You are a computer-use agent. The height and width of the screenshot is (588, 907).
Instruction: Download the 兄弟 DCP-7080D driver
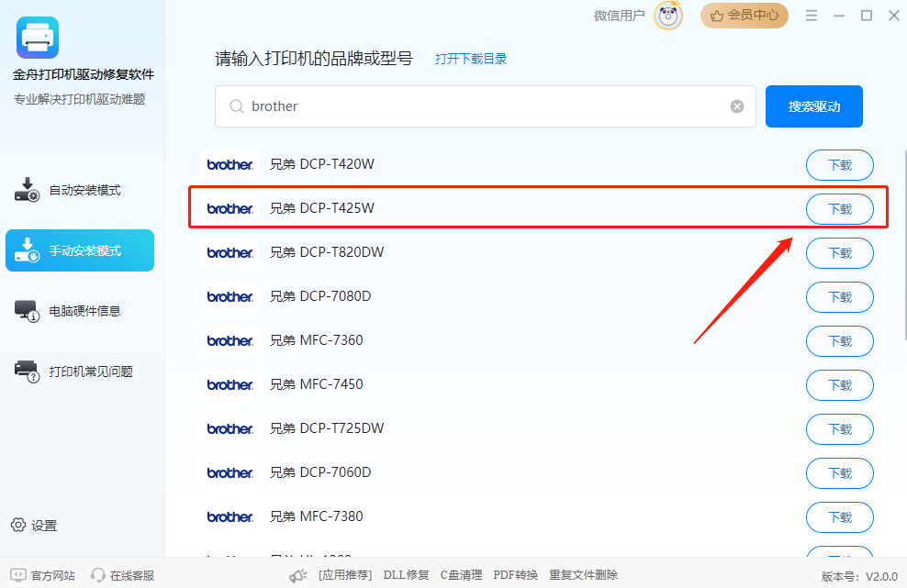839,297
